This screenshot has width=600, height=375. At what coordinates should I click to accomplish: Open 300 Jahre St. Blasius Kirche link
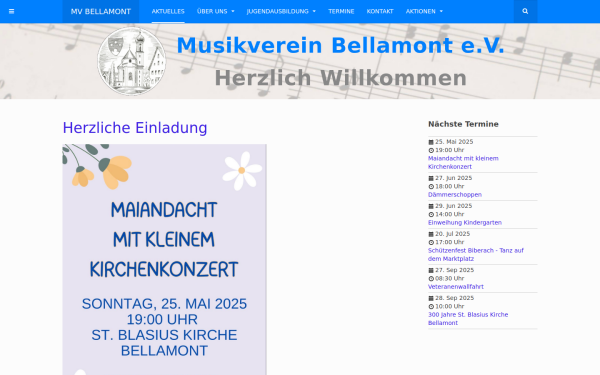(x=468, y=319)
